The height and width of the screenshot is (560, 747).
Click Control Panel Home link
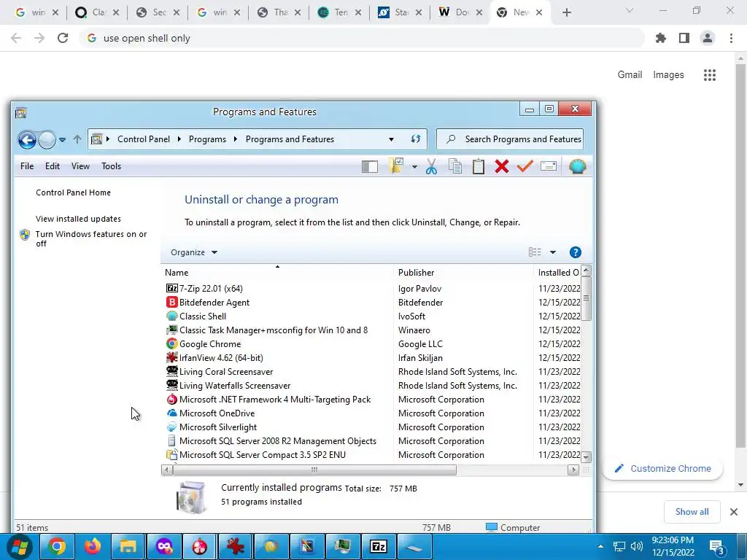[x=74, y=192]
